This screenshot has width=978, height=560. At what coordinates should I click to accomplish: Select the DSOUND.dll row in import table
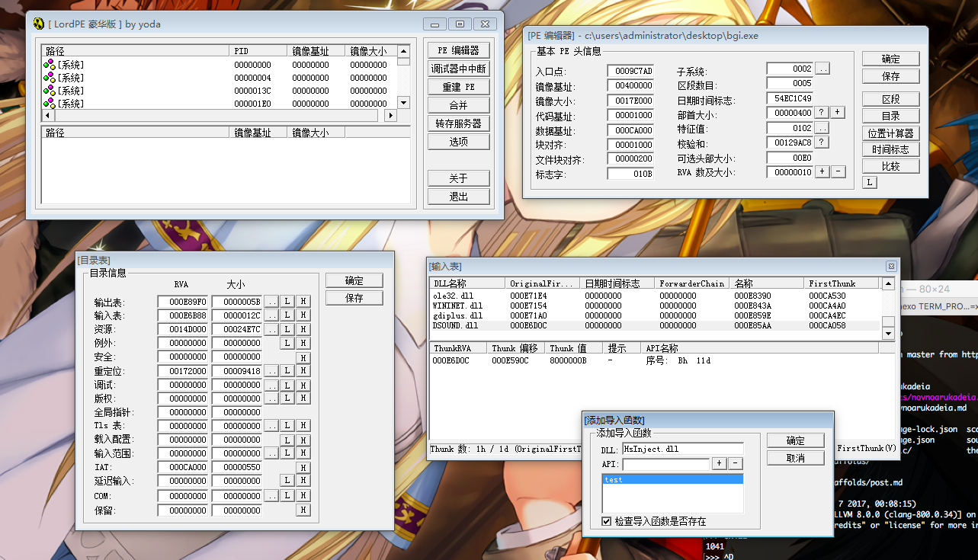click(x=656, y=325)
